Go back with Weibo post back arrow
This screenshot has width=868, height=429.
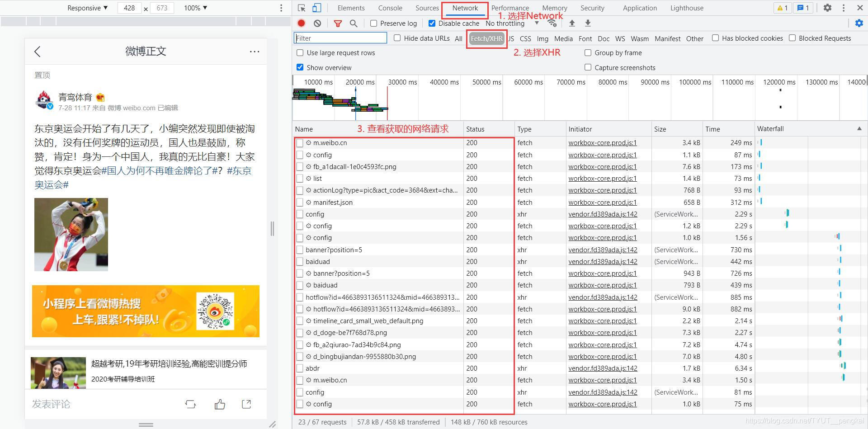click(38, 52)
